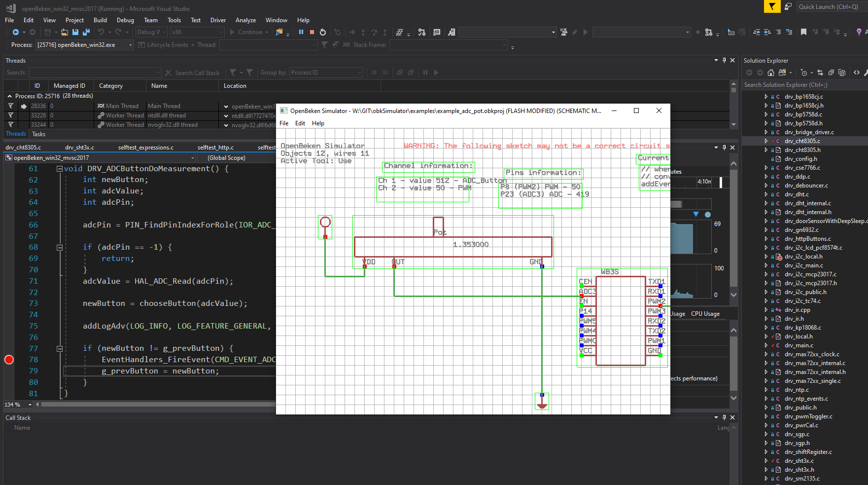Click the editor's horizontal scrollbar track
The height and width of the screenshot is (485, 868).
(x=158, y=405)
